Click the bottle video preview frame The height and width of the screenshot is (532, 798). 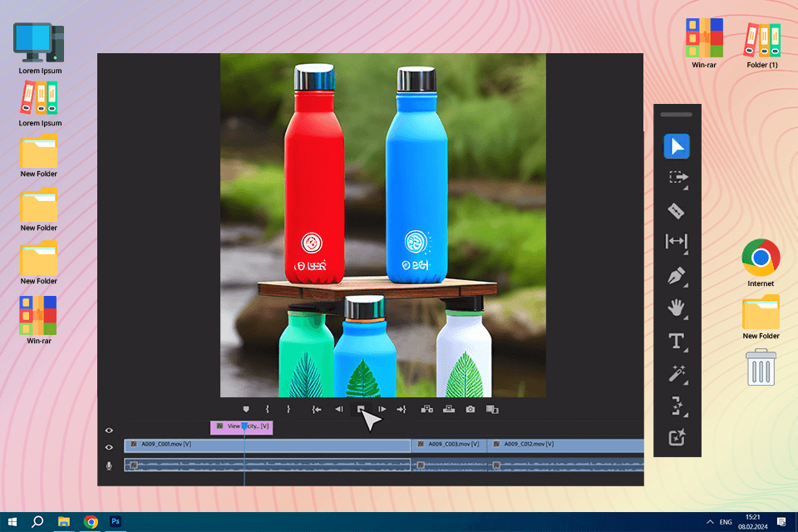(x=382, y=225)
